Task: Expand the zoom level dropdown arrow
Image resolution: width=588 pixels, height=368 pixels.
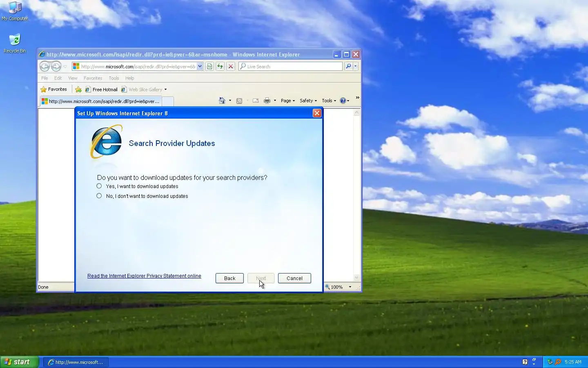Action: [x=350, y=287]
